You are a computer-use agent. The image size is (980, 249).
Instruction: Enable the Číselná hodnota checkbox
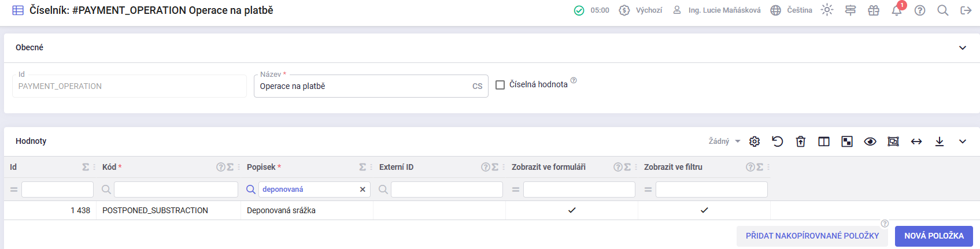(x=500, y=85)
